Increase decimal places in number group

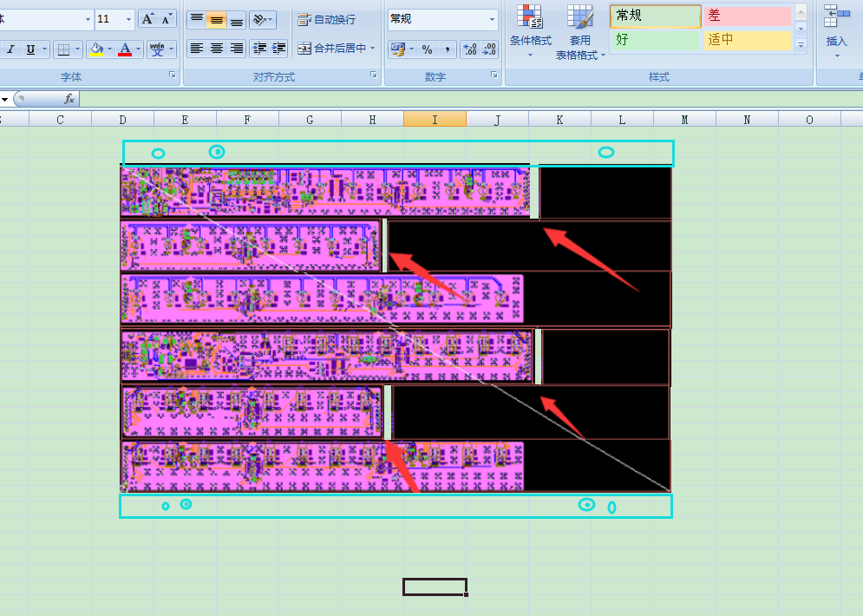[468, 49]
